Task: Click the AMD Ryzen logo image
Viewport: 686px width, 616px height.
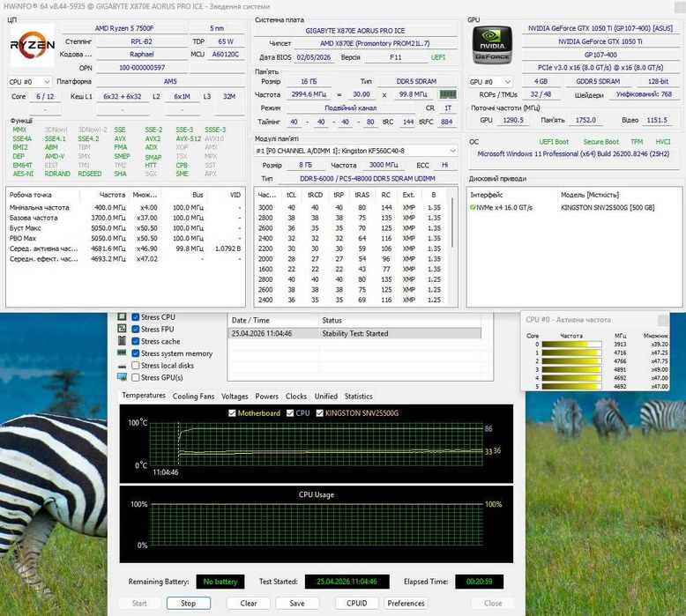Action: point(33,45)
